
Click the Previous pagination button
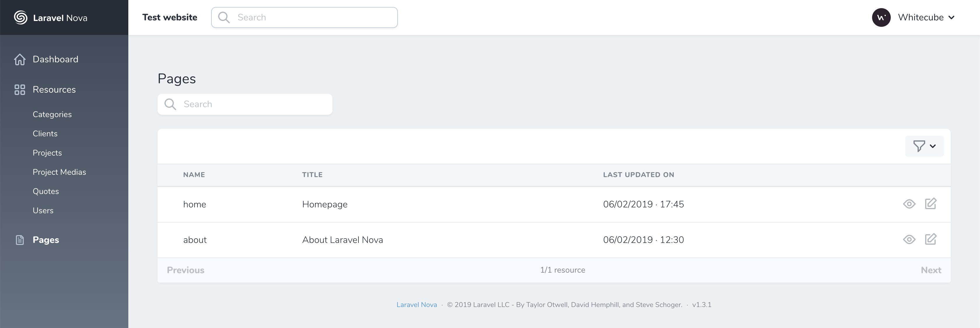pyautogui.click(x=186, y=270)
